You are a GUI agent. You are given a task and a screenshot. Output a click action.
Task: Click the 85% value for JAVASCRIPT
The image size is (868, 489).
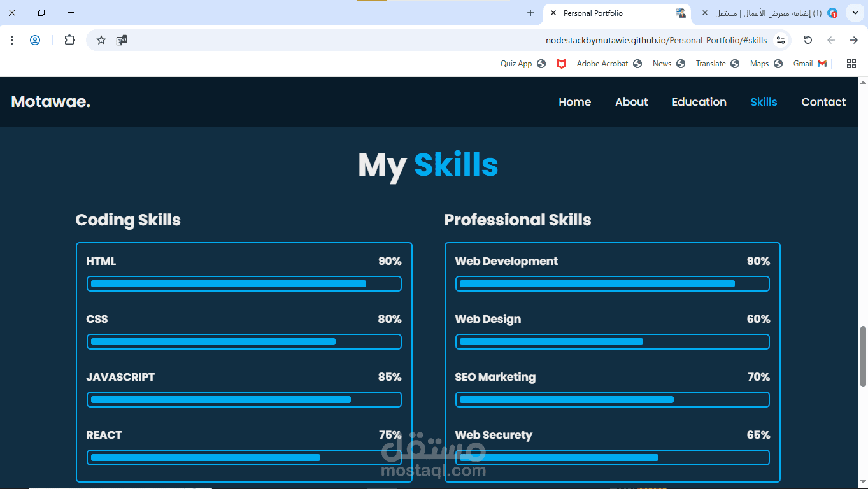coord(390,377)
